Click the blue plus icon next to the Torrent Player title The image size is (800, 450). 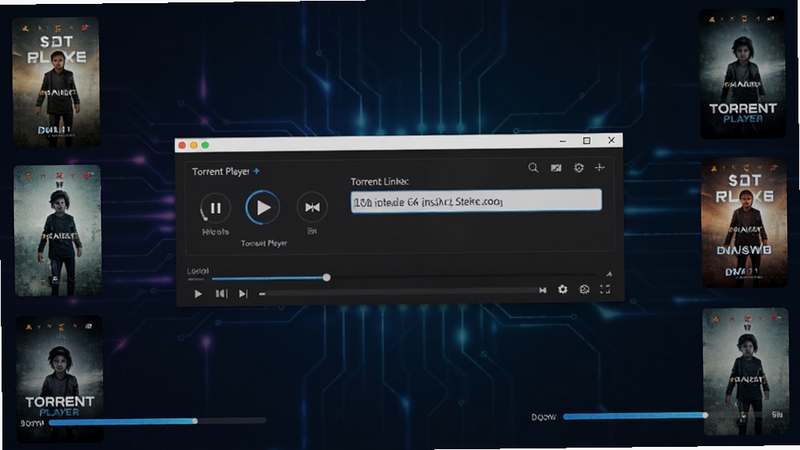click(257, 171)
